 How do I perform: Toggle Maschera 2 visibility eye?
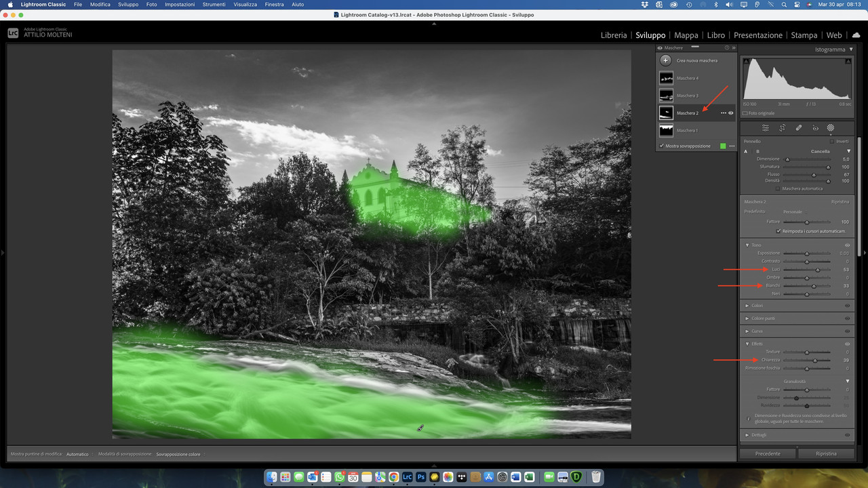(x=731, y=113)
